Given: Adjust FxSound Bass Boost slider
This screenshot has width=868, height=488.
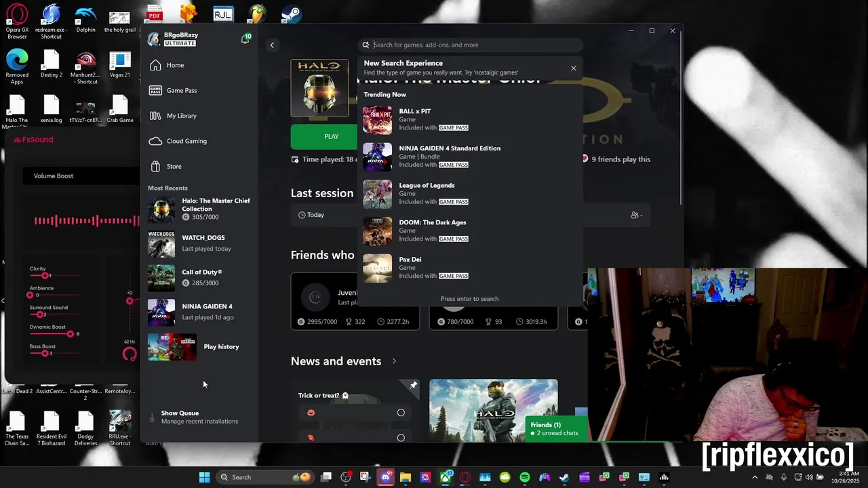Looking at the screenshot, I should (x=45, y=353).
